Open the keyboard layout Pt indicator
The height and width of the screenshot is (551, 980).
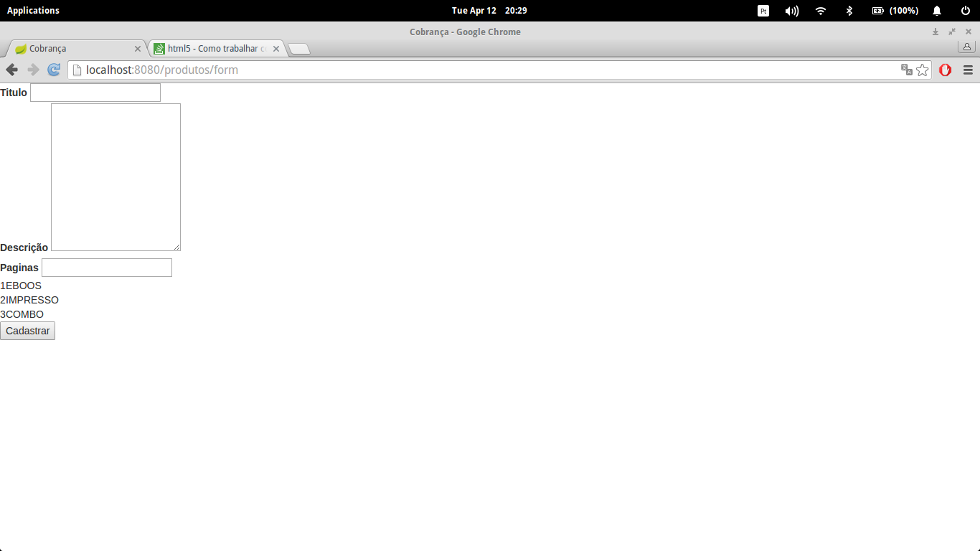click(763, 11)
